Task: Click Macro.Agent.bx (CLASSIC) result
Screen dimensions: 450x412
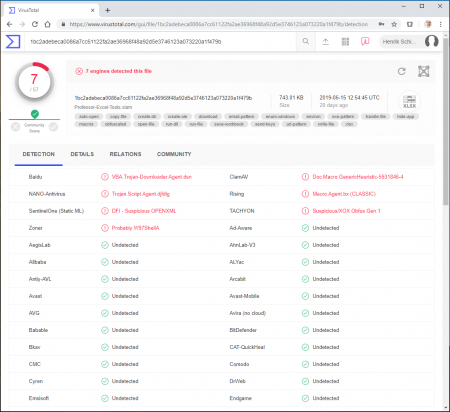Action: (344, 194)
